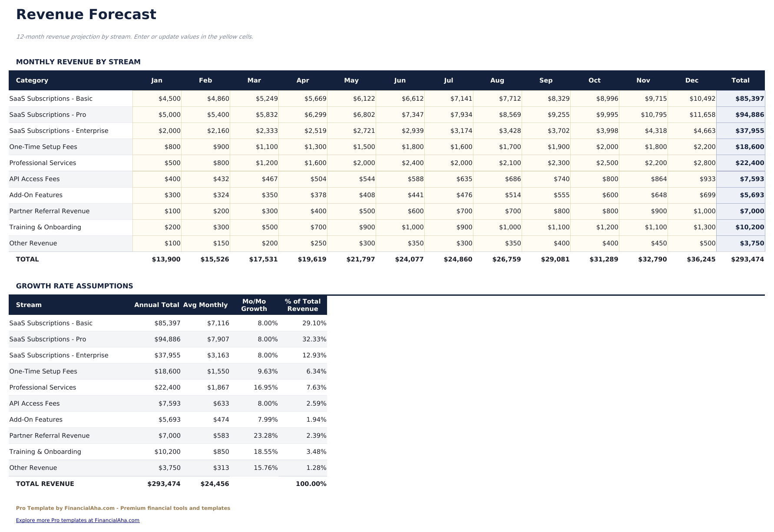
Task: Open the FinancialAha templates link
Action: pos(76,520)
